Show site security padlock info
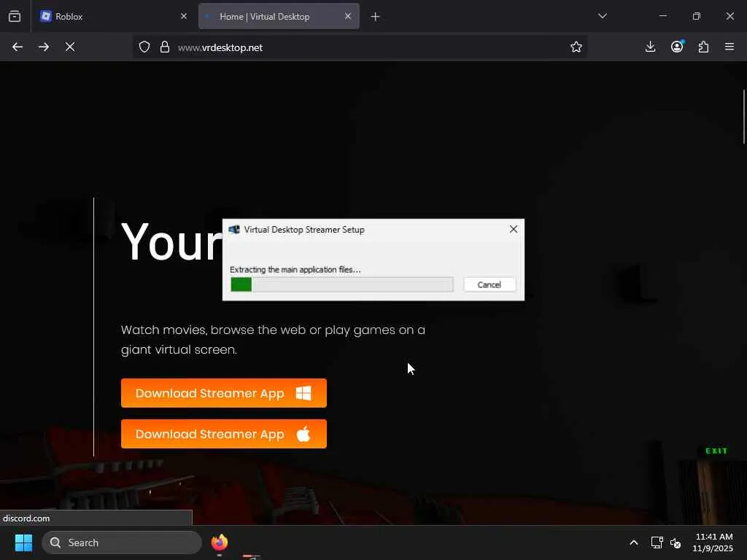Image resolution: width=747 pixels, height=560 pixels. [165, 47]
